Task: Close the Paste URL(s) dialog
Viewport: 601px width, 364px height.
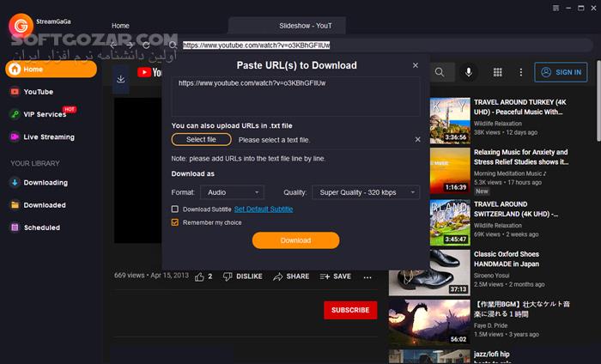Action: click(x=416, y=65)
